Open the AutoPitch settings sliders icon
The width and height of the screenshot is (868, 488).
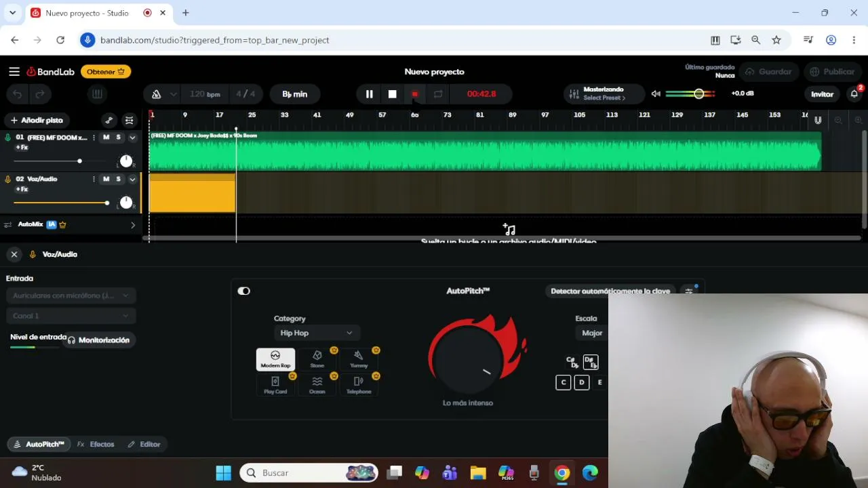click(x=689, y=291)
